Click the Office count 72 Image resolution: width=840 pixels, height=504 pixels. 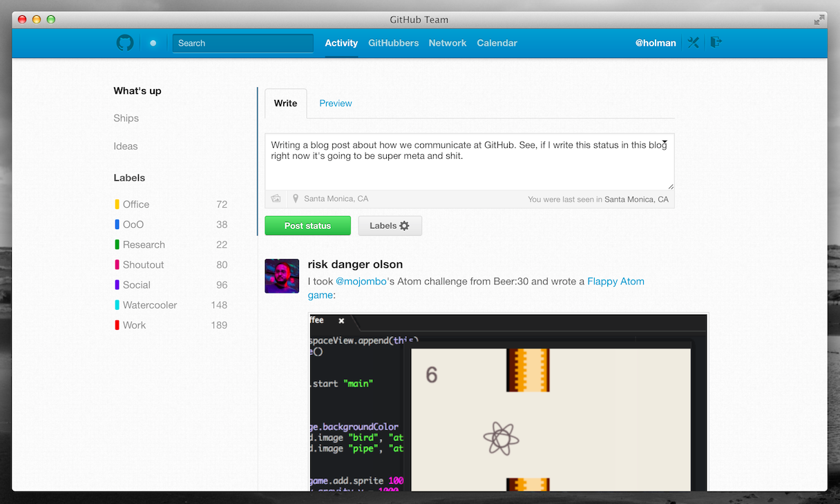[222, 204]
